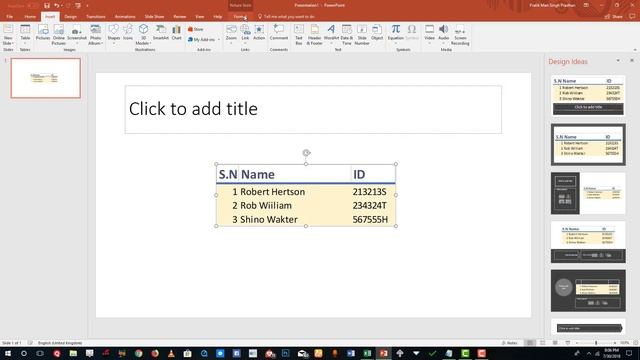Click the 'Shino Wakter' cell

(269, 220)
